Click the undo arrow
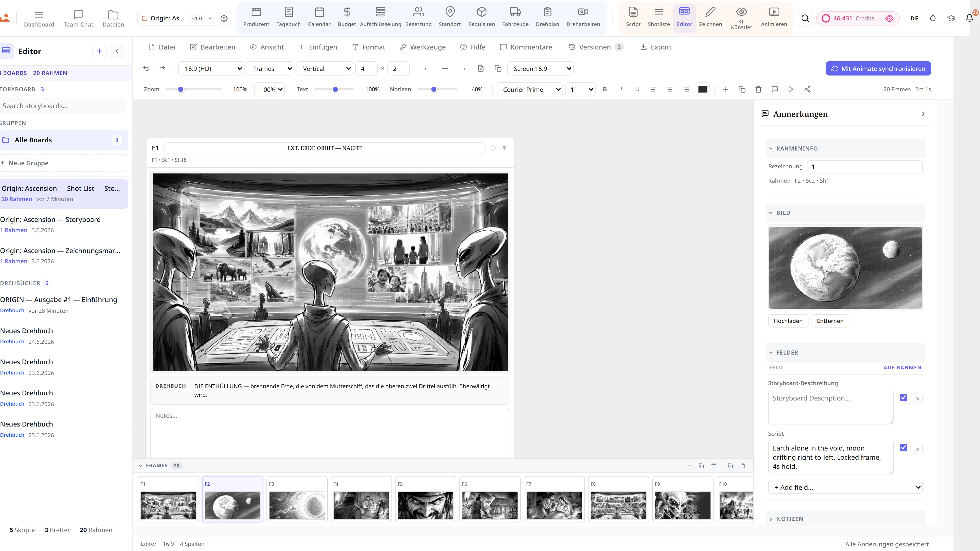 [x=146, y=68]
